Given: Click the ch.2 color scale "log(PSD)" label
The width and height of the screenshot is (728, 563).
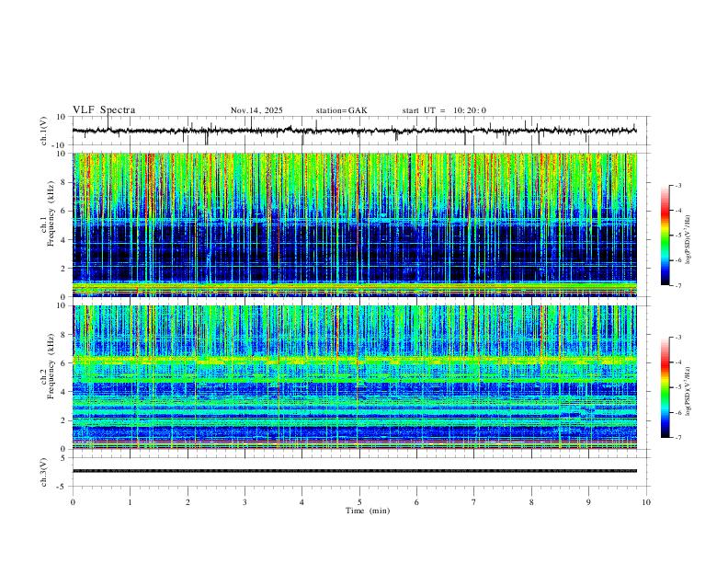Looking at the screenshot, I should pyautogui.click(x=688, y=391).
